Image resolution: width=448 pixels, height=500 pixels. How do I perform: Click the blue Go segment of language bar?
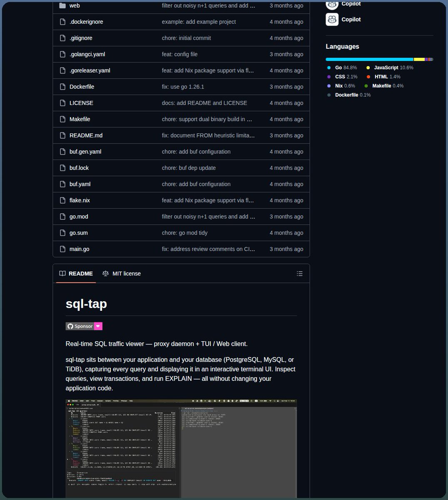(369, 60)
